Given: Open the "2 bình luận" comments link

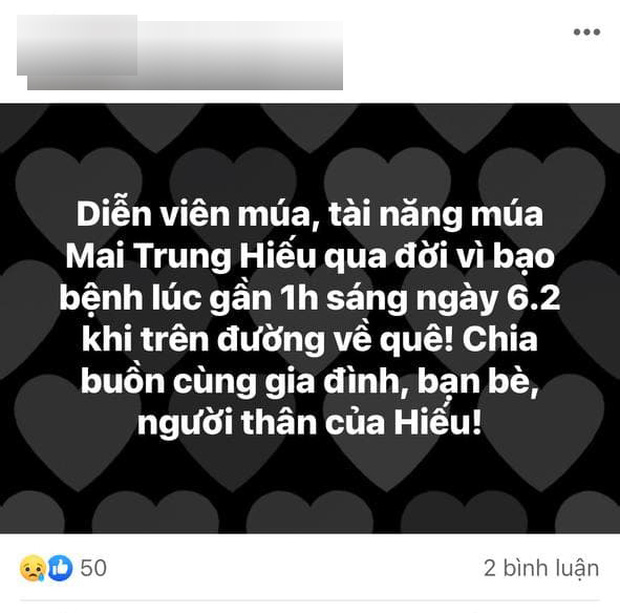Looking at the screenshot, I should 541,568.
